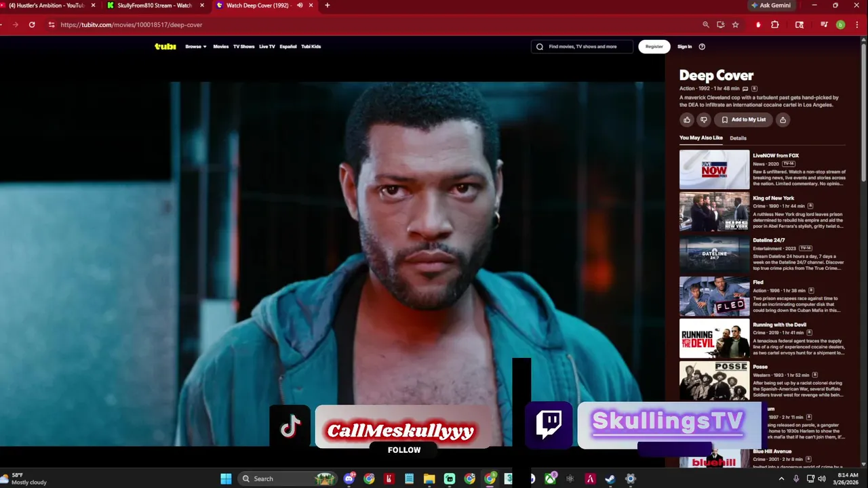The image size is (868, 488).
Task: Click the install app icon in address bar
Action: coord(721,24)
